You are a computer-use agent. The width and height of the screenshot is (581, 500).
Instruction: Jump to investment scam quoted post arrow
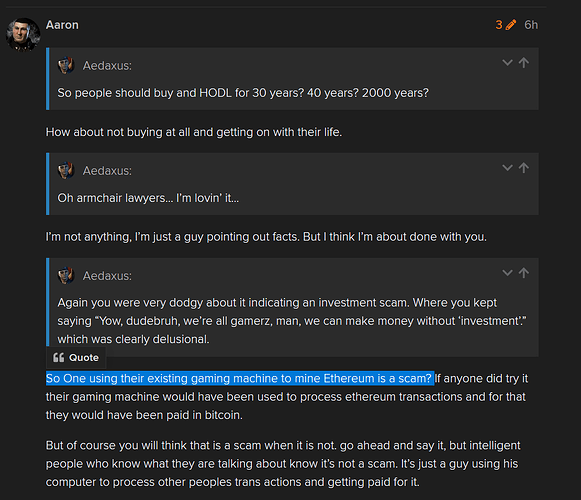(524, 273)
